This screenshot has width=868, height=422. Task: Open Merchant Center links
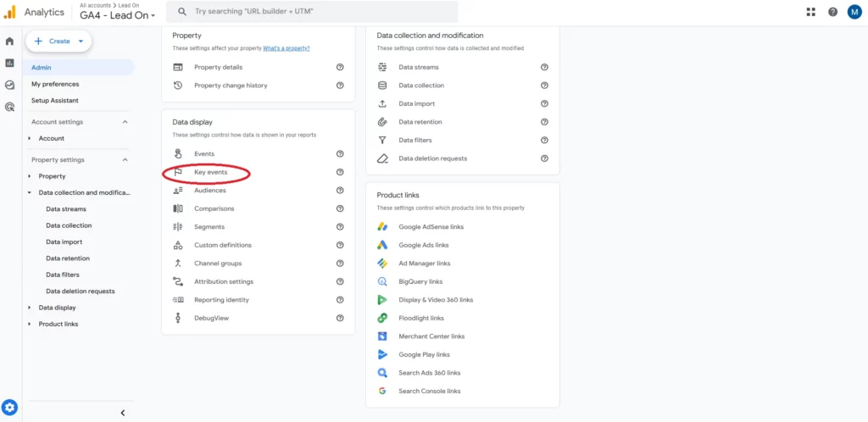431,336
